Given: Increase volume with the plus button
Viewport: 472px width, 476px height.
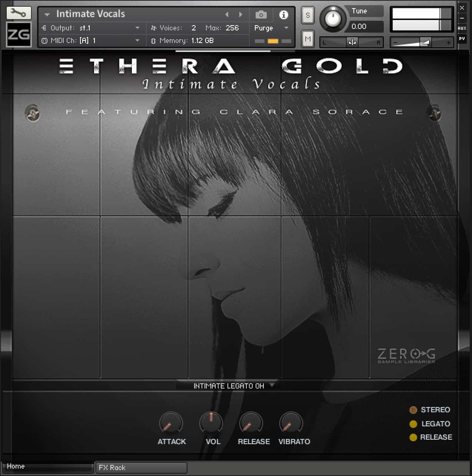Looking at the screenshot, I should (x=448, y=43).
